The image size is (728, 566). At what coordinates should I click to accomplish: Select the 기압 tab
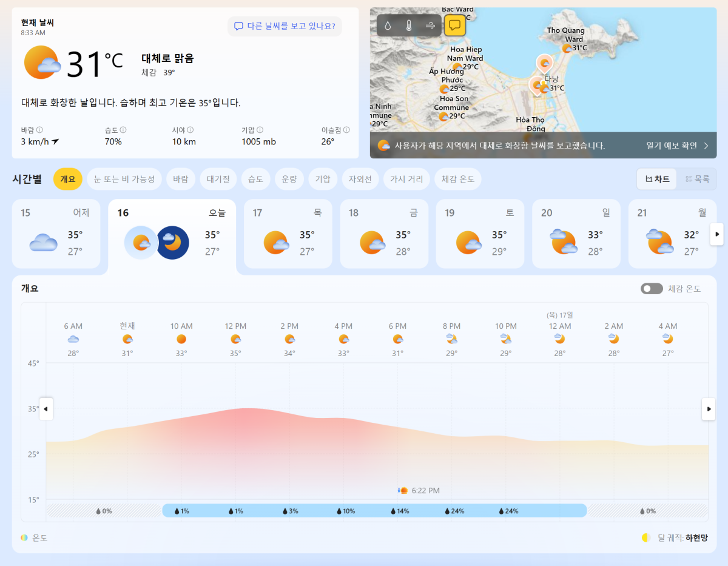322,179
